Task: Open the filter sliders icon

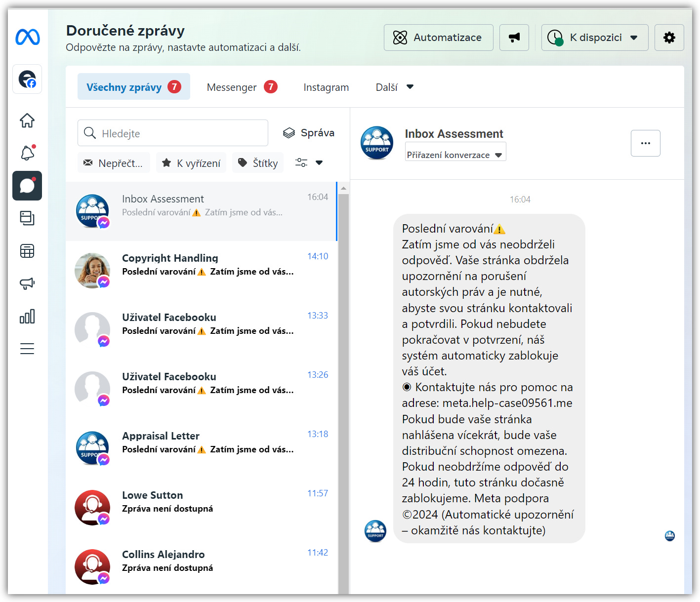Action: point(301,162)
